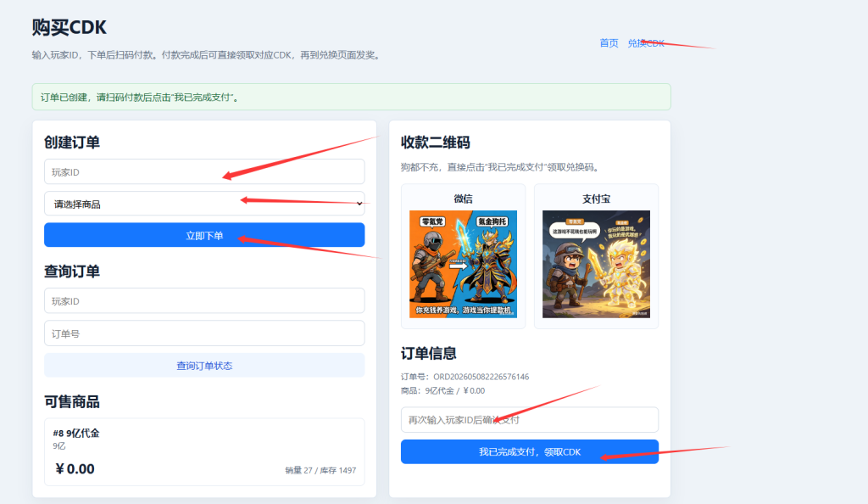Click the 再次输入玩家ID后确认支付 field
The height and width of the screenshot is (504, 868).
tap(530, 420)
